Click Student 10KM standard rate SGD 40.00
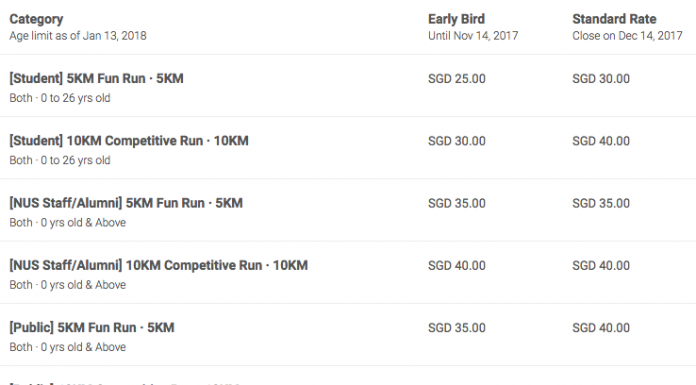The image size is (696, 385). click(x=601, y=141)
